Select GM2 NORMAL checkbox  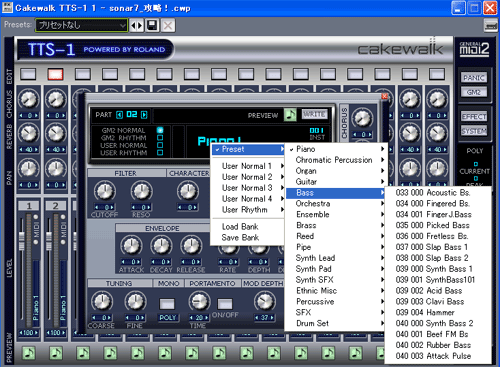160,130
